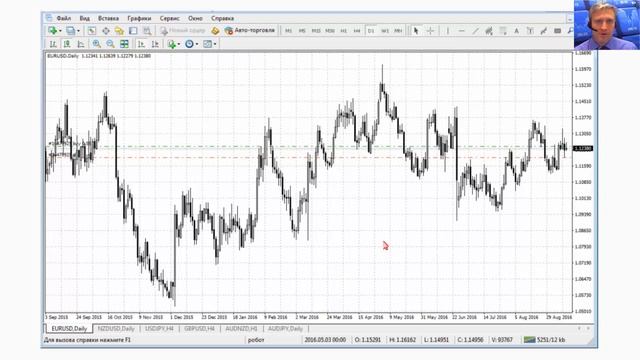Select the trendline drawing tool
Viewport: 640px width, 360px height.
click(x=475, y=31)
